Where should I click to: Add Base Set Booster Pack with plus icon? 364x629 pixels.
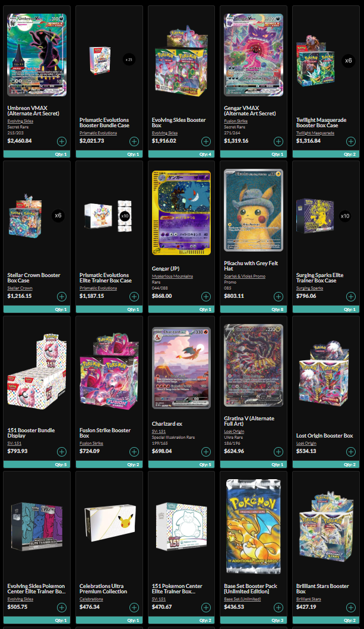pyautogui.click(x=278, y=608)
